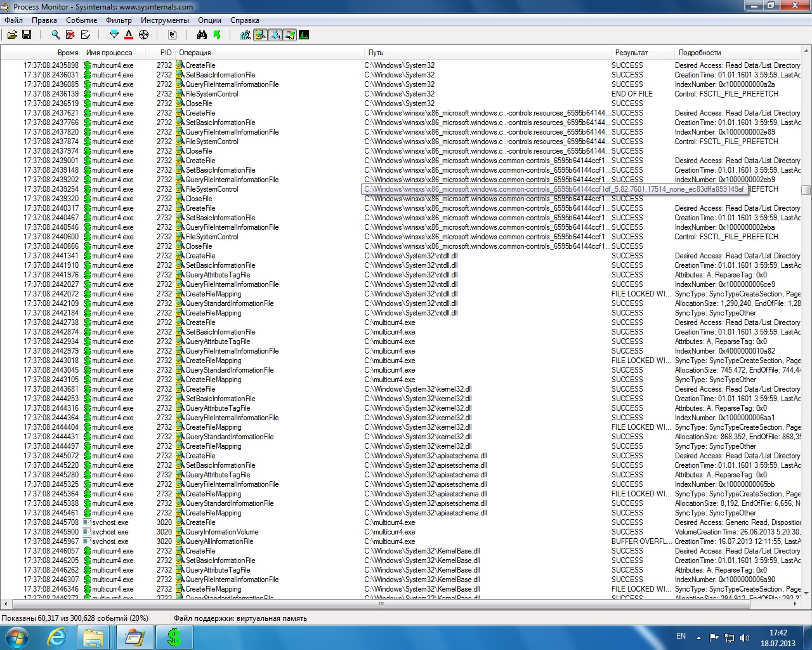Screen dimensions: 812x650
Task: Switch to the green dollar sign app
Action: click(174, 637)
